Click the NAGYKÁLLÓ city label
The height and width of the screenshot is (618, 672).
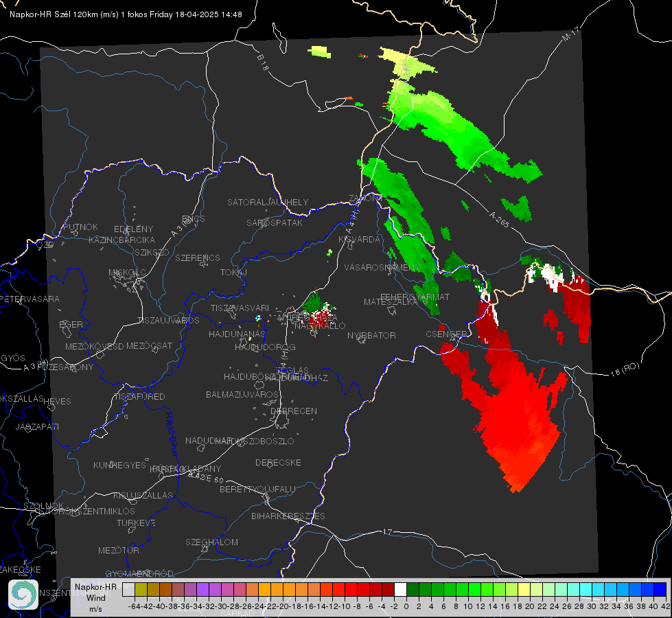click(x=320, y=326)
